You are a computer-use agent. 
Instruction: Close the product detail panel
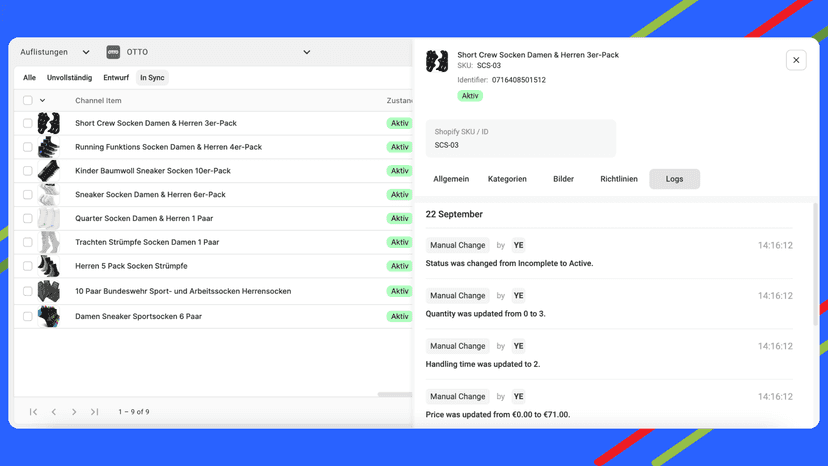click(x=796, y=60)
